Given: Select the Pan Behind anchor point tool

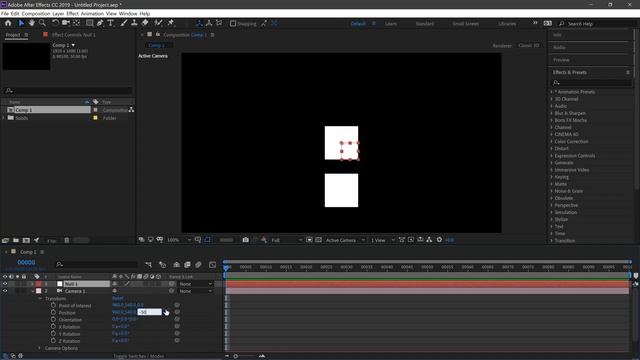Looking at the screenshot, I should tap(76, 23).
